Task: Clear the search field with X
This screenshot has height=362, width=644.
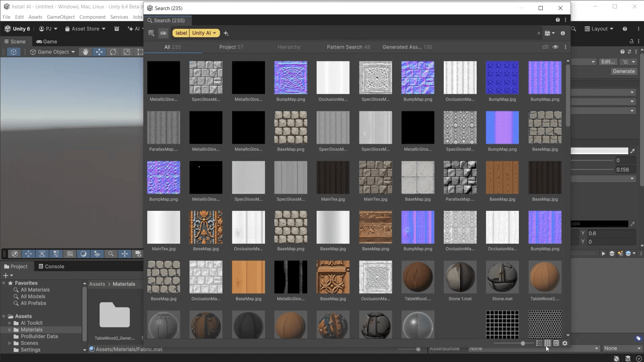Action: 539,33
